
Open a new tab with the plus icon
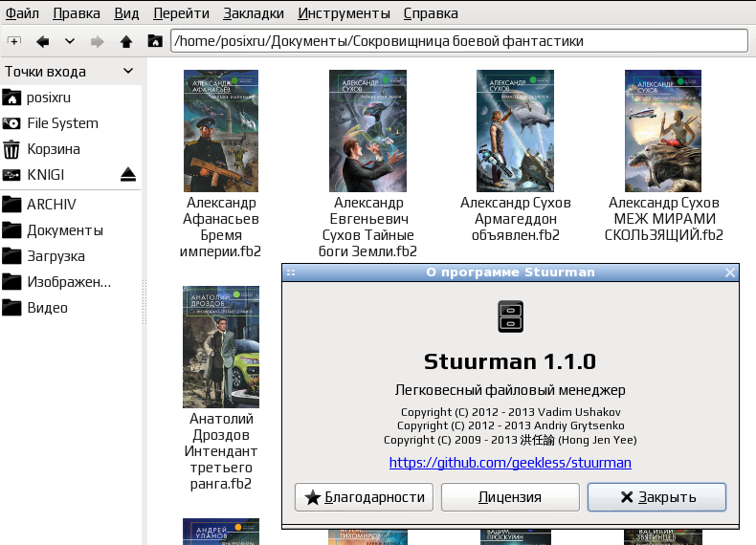coord(14,41)
